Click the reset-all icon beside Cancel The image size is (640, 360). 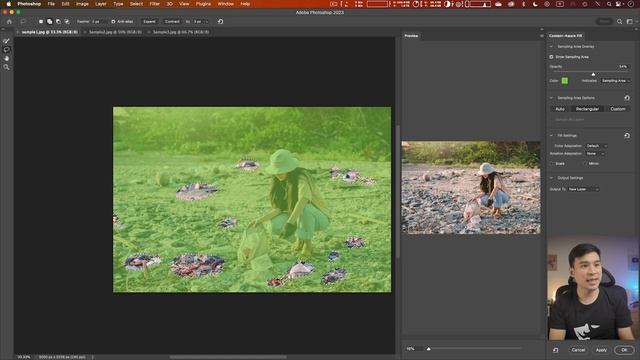[556, 350]
